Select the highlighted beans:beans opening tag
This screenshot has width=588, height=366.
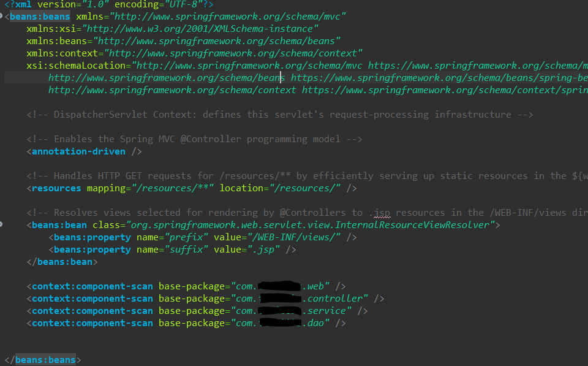(x=39, y=17)
